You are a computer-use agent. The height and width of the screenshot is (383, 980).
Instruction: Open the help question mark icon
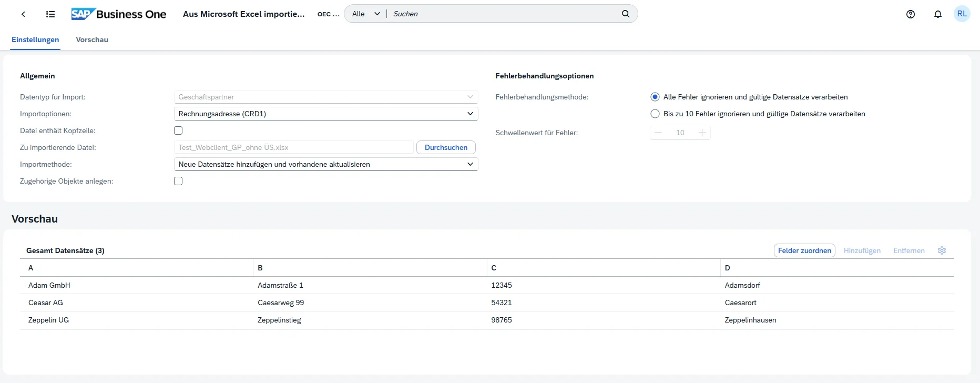pos(911,14)
